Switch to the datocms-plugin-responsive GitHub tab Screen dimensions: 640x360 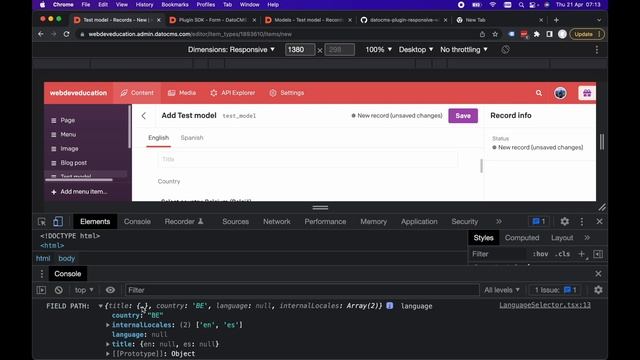[403, 20]
